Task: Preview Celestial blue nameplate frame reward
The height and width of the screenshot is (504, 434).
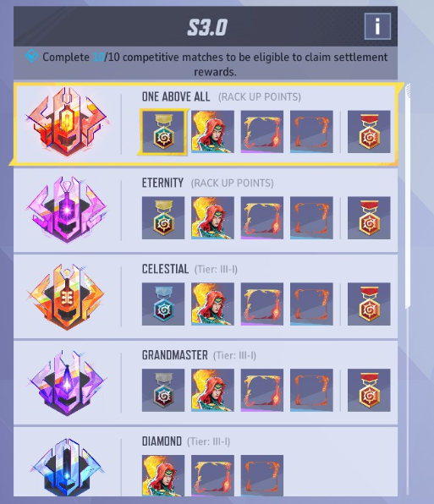Action: click(x=311, y=304)
